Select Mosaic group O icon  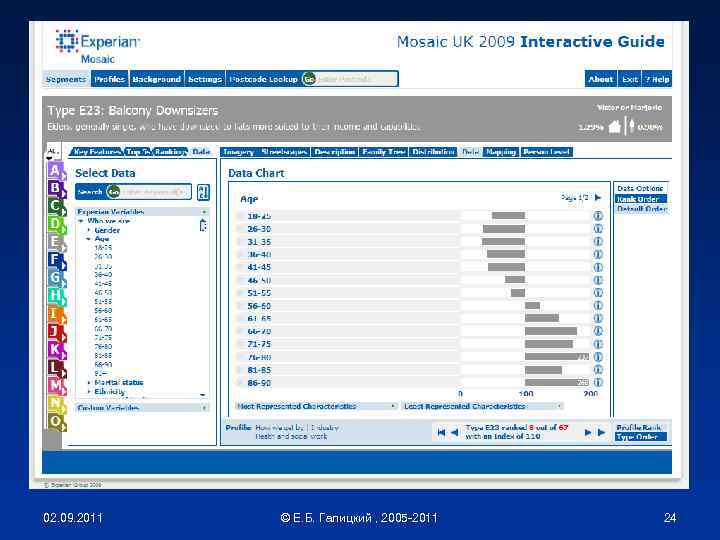point(56,421)
